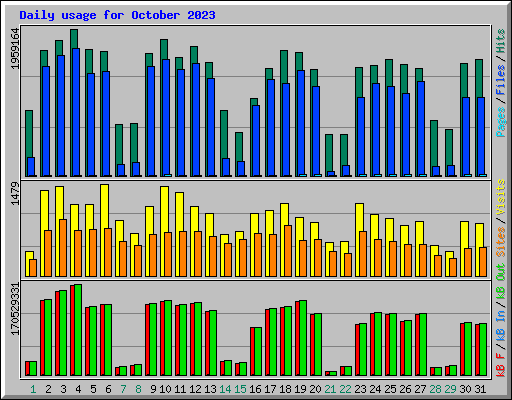
Task: Click day 6 on the date axis
Action: coord(108,389)
